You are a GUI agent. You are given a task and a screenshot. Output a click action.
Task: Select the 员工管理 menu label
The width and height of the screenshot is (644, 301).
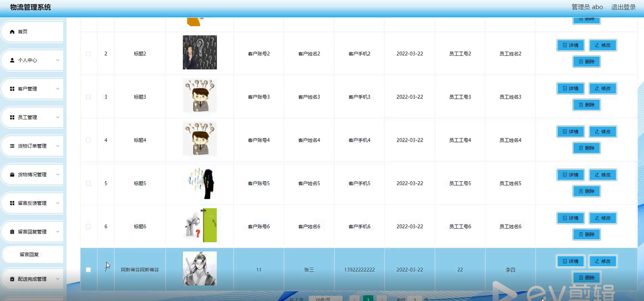(28, 118)
